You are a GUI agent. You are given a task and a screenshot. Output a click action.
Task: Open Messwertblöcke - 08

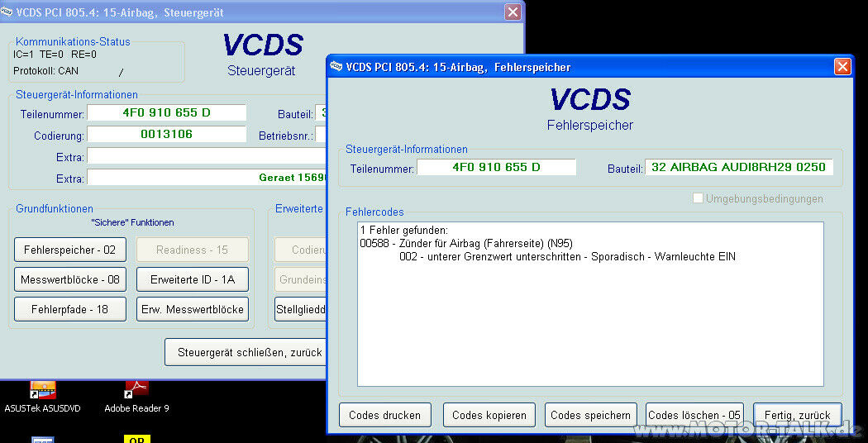(69, 279)
